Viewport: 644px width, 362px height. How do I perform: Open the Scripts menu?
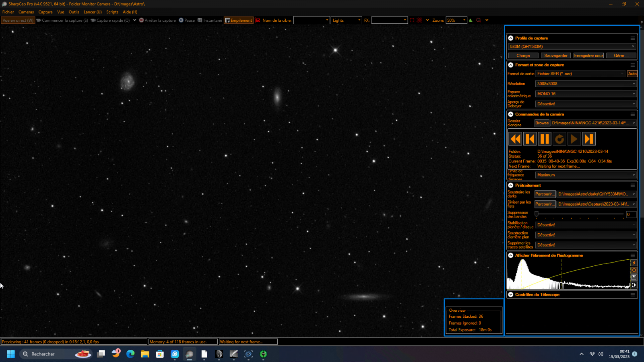click(x=112, y=12)
